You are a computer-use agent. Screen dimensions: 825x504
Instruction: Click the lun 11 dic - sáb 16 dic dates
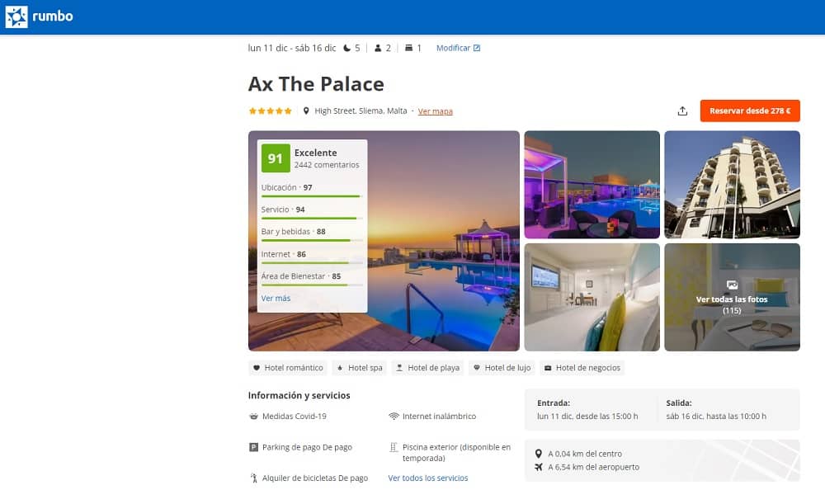point(292,48)
